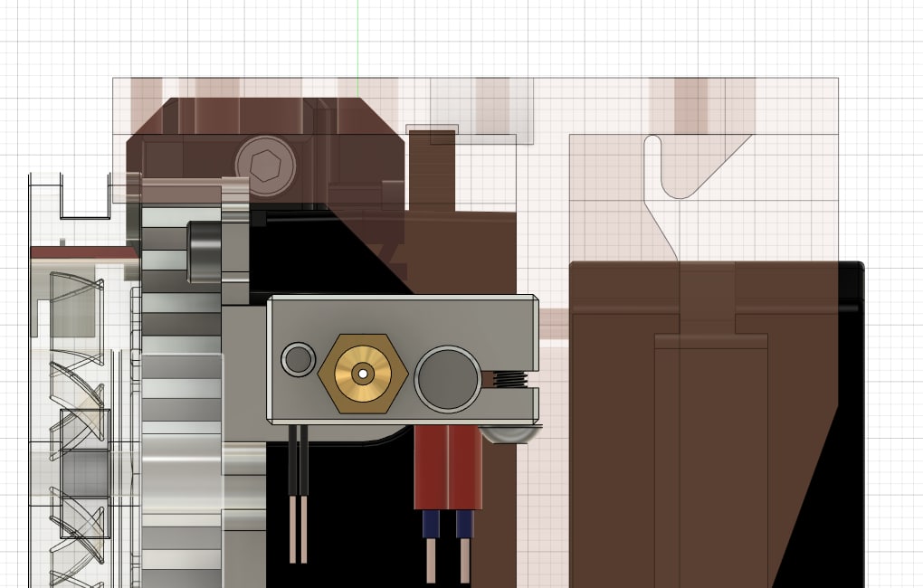Select the thin black thermistor wires
This screenshot has height=588, width=923.
[x=299, y=460]
